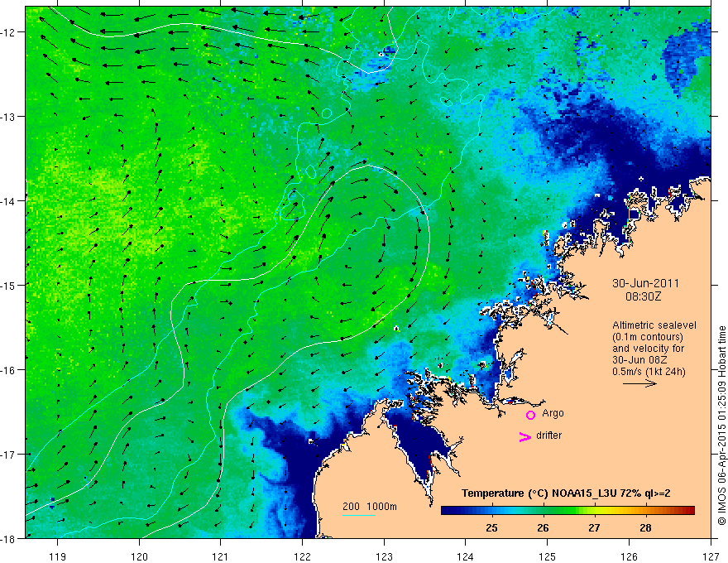Click the time text "08:30Z"
The width and height of the screenshot is (728, 563).
tap(643, 296)
